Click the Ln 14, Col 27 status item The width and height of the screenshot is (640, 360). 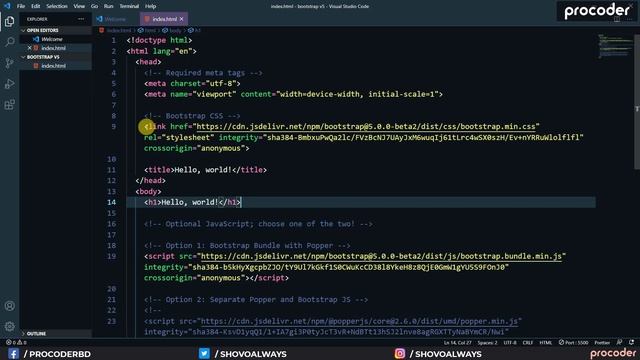coord(457,342)
